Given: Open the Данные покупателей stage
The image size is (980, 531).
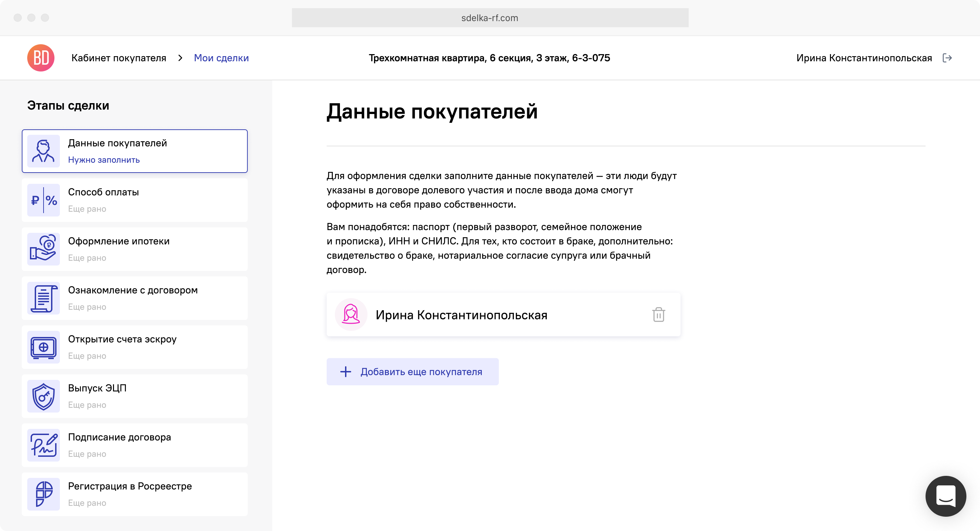Looking at the screenshot, I should click(135, 151).
